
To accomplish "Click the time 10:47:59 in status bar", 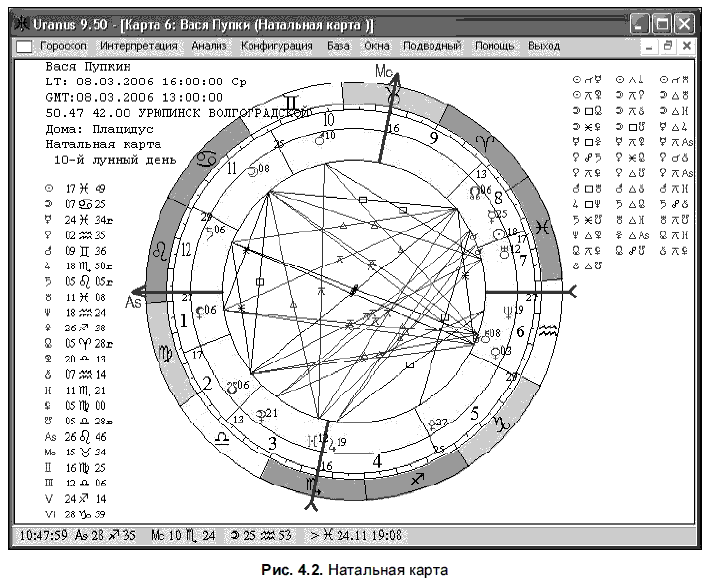I will click(x=42, y=537).
